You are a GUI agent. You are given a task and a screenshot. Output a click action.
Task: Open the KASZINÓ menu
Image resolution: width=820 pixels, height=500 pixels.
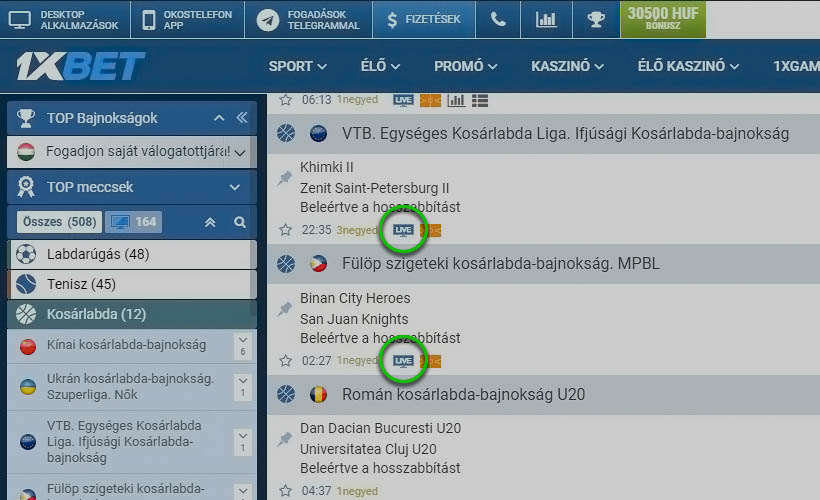[x=567, y=66]
